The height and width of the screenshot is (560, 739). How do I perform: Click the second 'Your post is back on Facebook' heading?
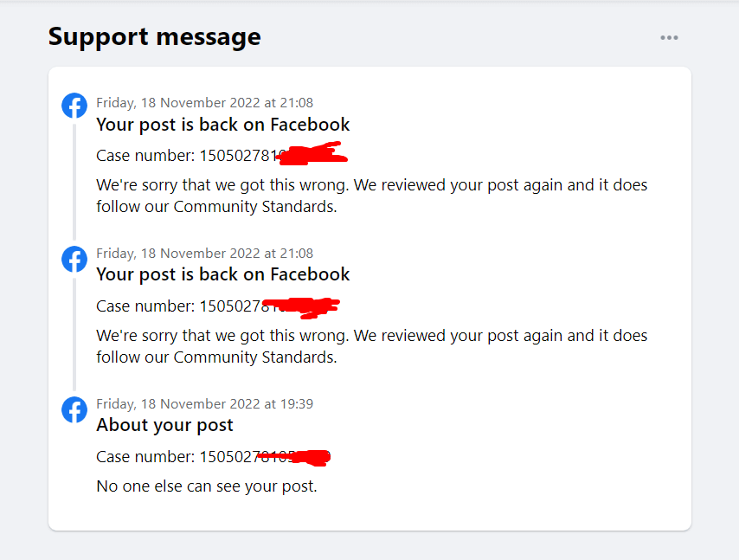coord(223,274)
